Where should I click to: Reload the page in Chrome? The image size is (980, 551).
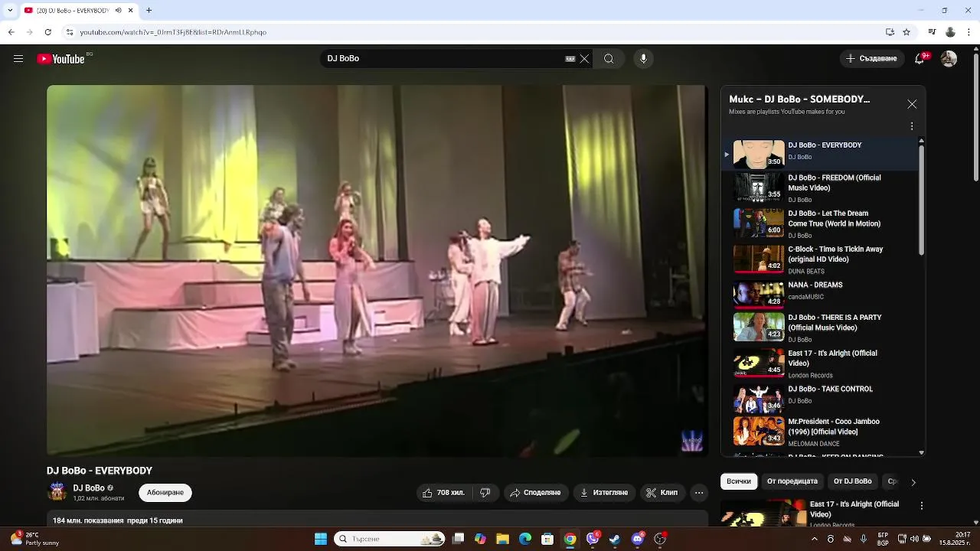tap(47, 32)
